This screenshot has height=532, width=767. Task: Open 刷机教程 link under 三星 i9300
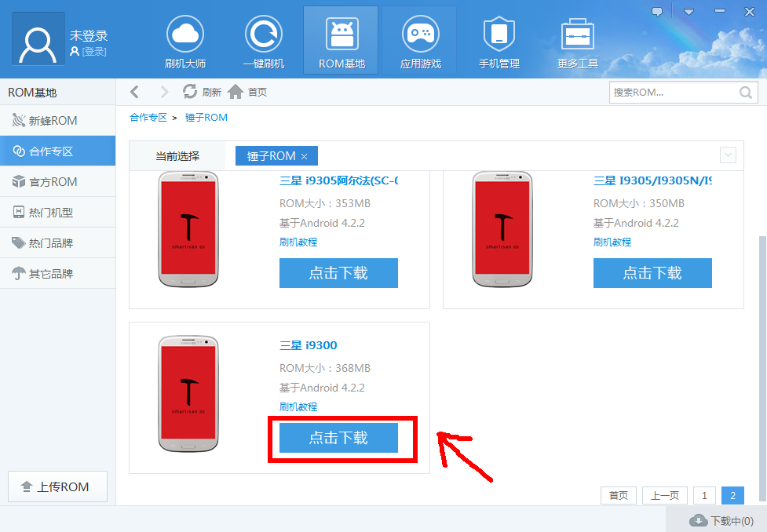(x=298, y=406)
